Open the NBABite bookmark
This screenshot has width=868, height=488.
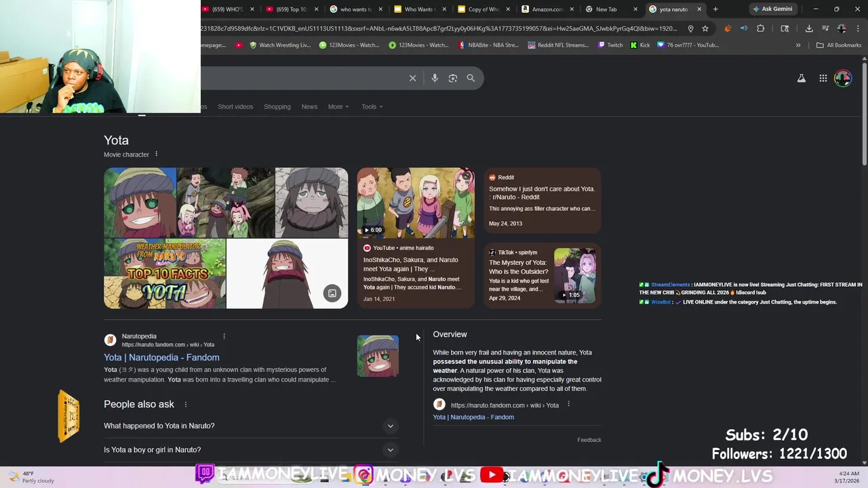(488, 45)
